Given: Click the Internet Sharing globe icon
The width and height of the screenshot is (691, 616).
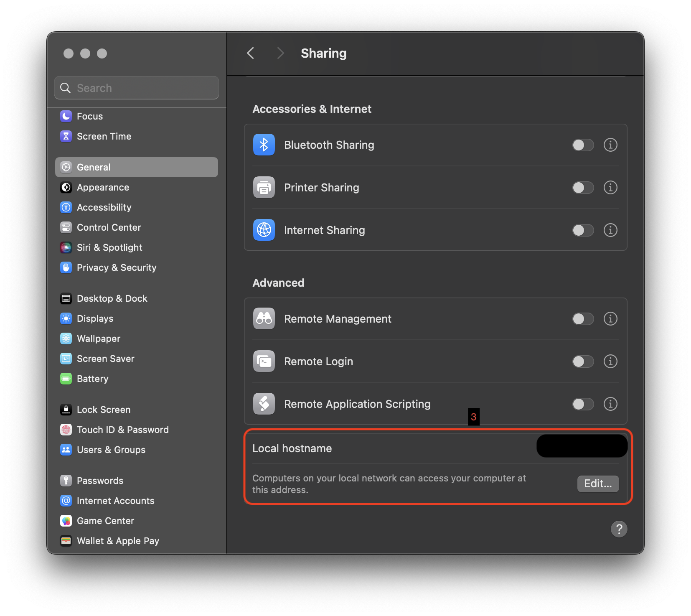Looking at the screenshot, I should 264,230.
